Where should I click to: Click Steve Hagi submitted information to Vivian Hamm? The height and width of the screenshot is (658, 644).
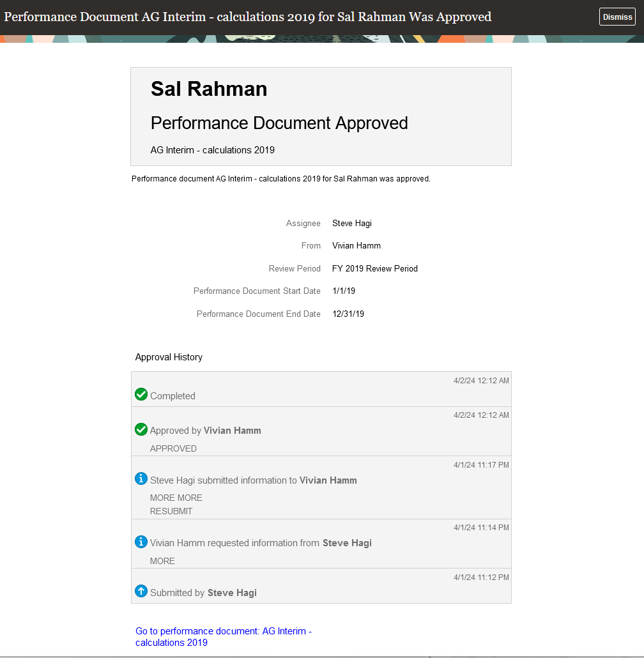point(254,480)
